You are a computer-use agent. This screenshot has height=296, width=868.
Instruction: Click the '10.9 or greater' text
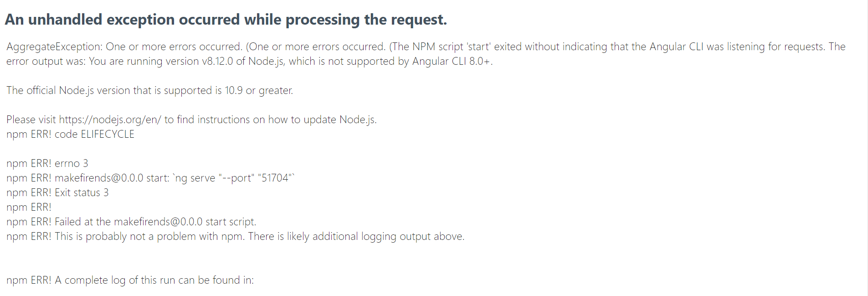(258, 90)
